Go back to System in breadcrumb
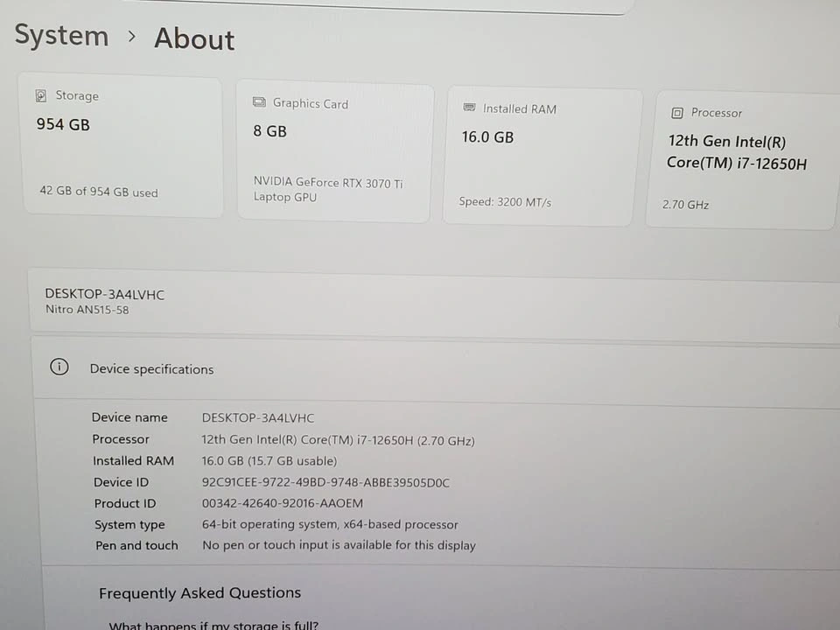The width and height of the screenshot is (840, 630). tap(61, 36)
